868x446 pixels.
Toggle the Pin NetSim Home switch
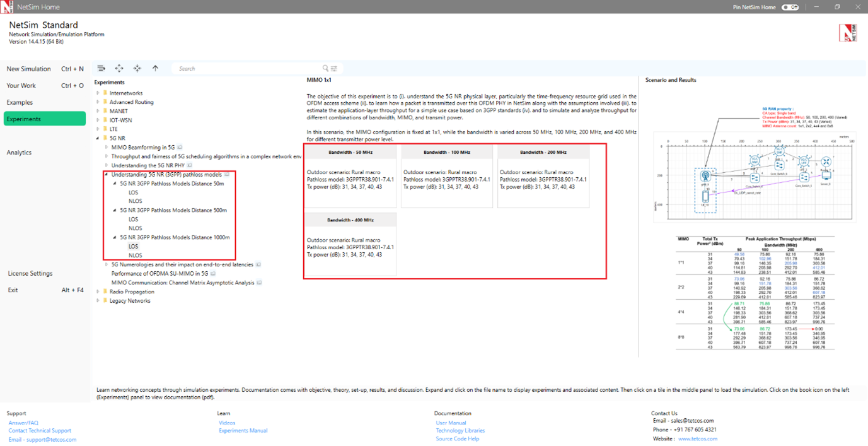tap(790, 7)
